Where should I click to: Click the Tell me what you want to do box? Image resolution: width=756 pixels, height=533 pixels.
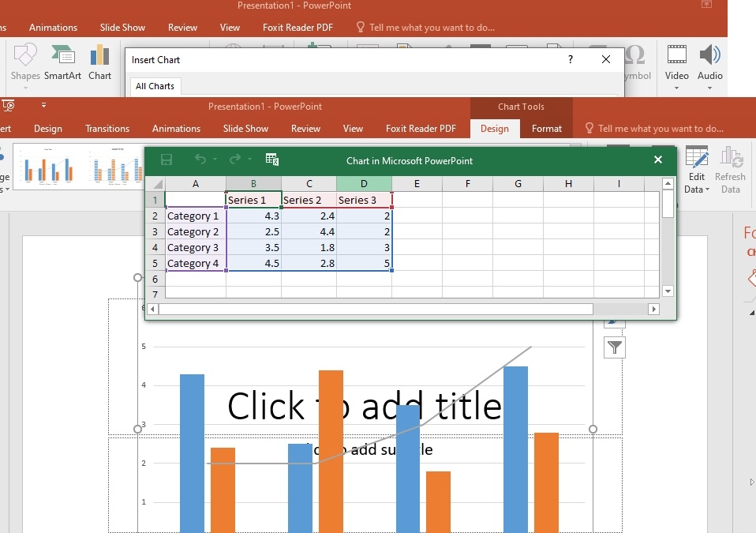[660, 129]
